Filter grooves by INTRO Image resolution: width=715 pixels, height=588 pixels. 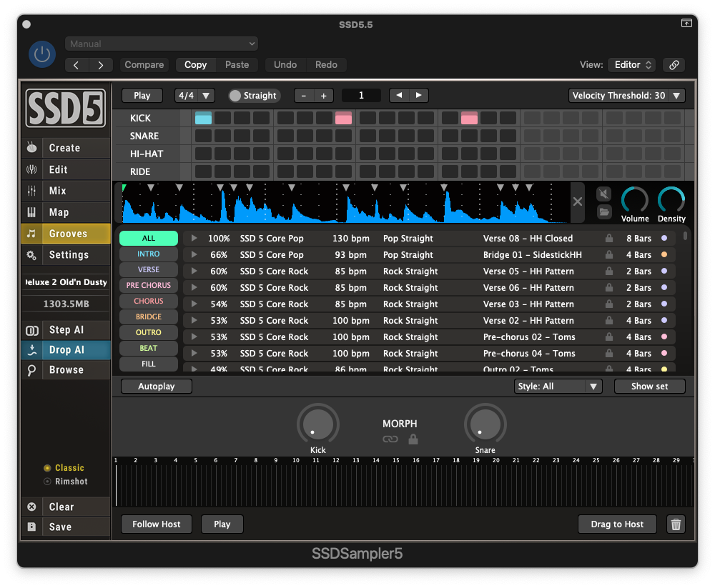click(x=149, y=254)
